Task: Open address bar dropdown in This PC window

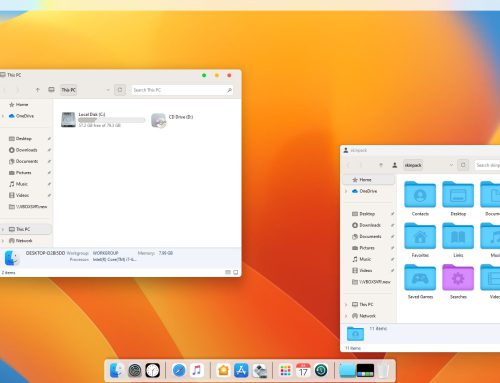Action: click(x=108, y=90)
